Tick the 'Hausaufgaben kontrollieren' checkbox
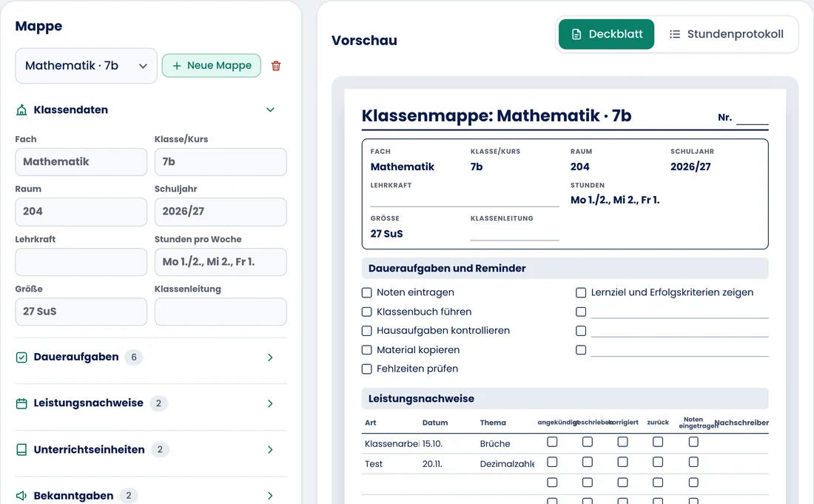 tap(366, 331)
